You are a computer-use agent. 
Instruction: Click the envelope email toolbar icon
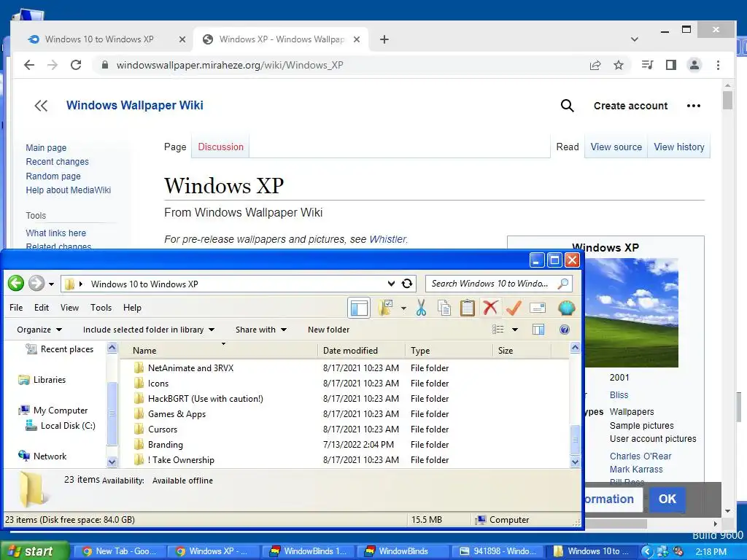tap(538, 308)
